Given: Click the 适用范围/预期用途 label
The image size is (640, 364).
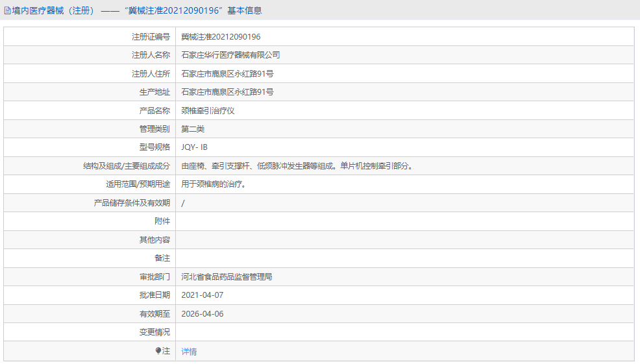Looking at the screenshot, I should click(138, 184).
